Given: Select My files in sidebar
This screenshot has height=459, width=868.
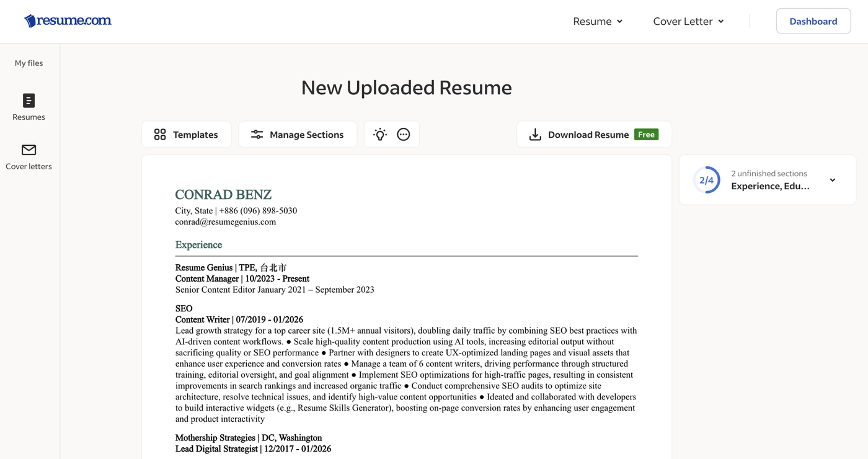Looking at the screenshot, I should pyautogui.click(x=29, y=63).
